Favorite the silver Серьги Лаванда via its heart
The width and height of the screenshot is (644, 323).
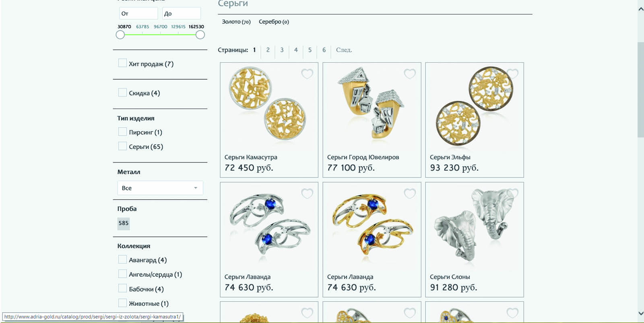pos(307,193)
